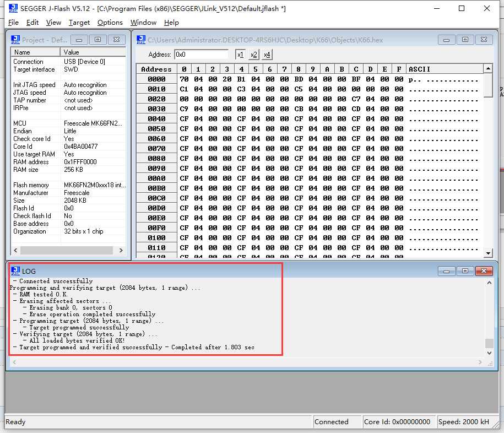504x433 pixels.
Task: Click LOG window scroll down arrow
Action: coord(489,353)
